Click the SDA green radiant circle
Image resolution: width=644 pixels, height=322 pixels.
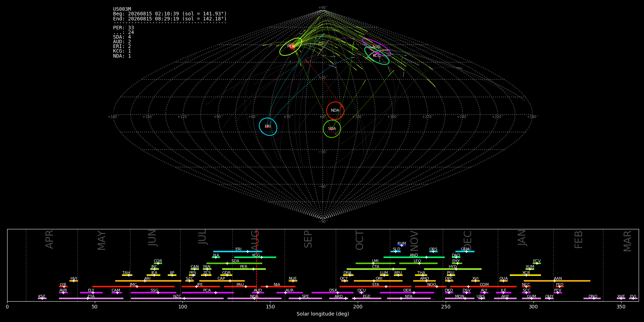[x=332, y=129]
